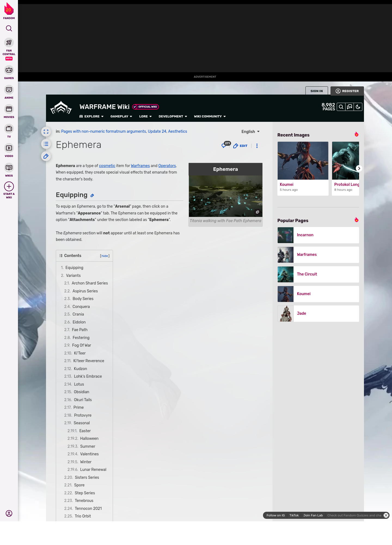Click the TikTok link
The height and width of the screenshot is (545, 392).
294,515
